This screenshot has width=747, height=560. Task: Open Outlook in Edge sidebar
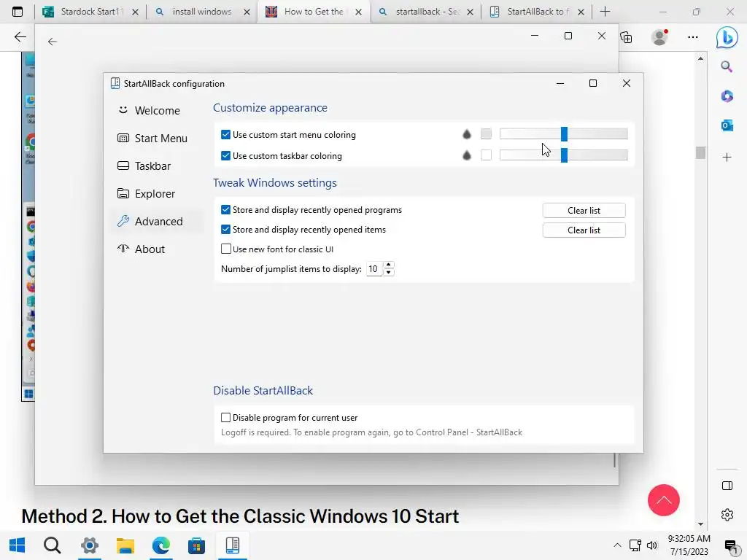point(727,125)
